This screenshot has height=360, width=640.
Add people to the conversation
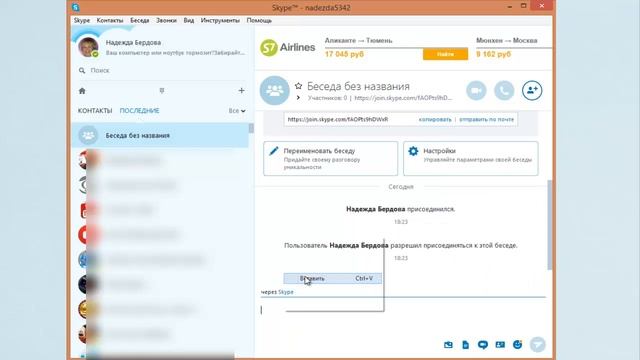click(532, 90)
